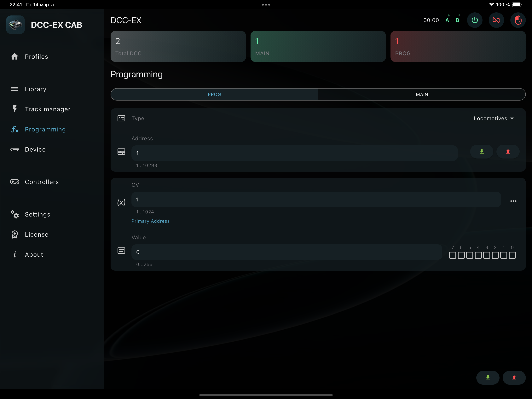Screen dimensions: 532x399
Task: Toggle bit 7 checkbox
Action: [453, 255]
